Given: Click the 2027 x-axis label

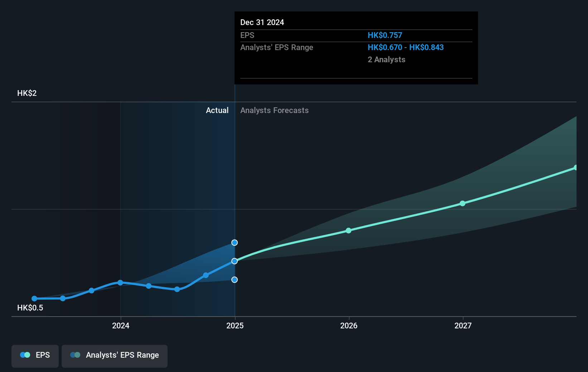Looking at the screenshot, I should (463, 325).
